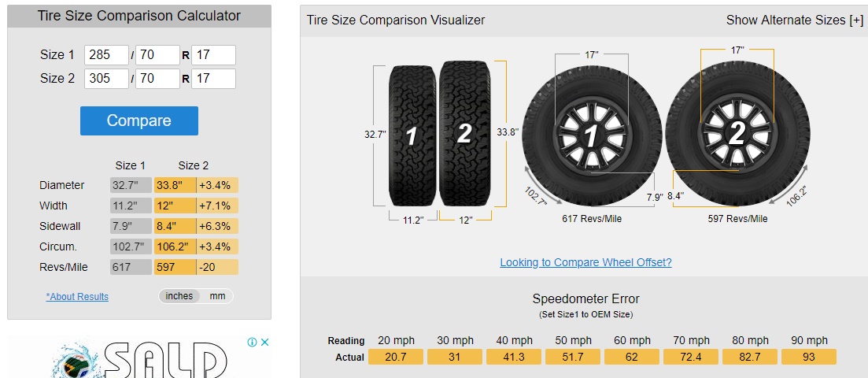Open the ad info icon
This screenshot has width=868, height=378.
tap(253, 342)
